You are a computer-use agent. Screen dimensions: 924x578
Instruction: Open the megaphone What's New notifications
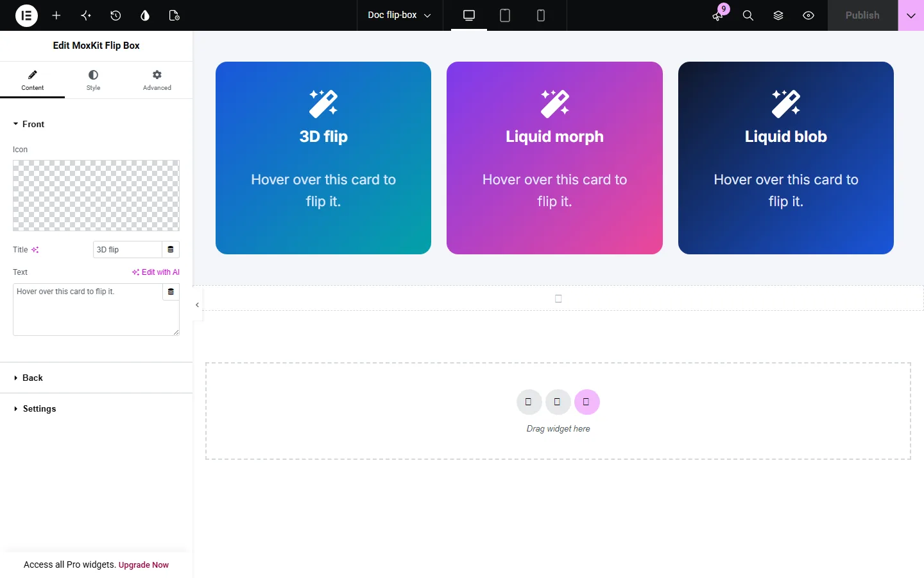[x=718, y=15]
